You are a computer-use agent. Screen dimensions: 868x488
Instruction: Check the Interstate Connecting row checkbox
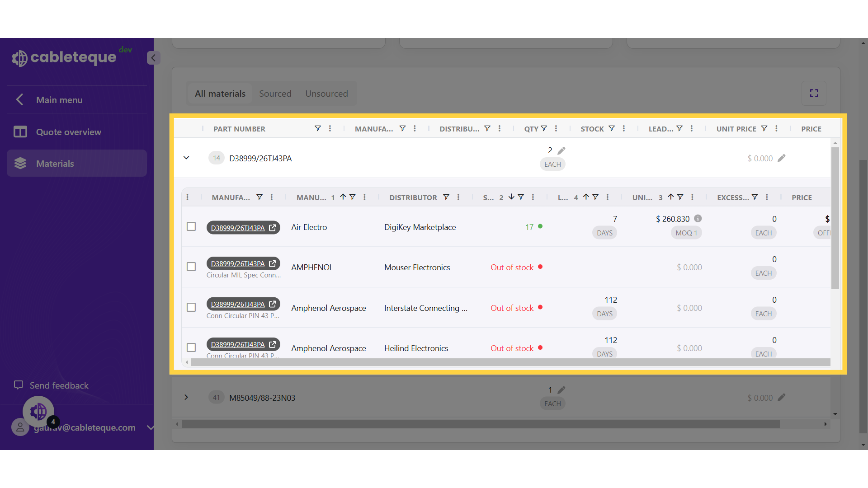191,307
